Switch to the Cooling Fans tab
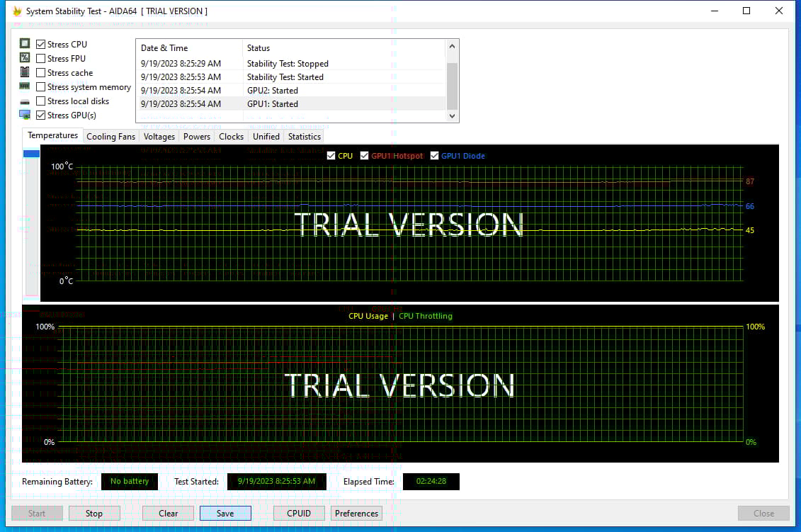Viewport: 801px width, 532px height. pos(110,137)
